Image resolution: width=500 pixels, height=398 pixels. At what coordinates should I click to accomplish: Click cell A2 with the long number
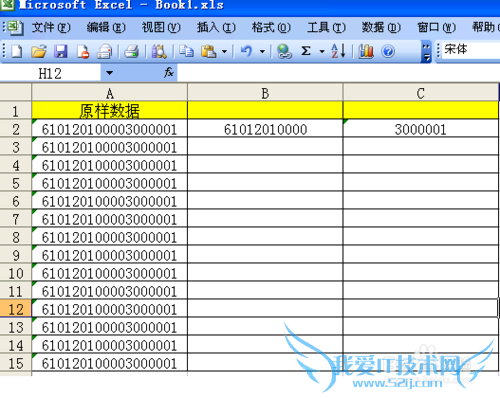(110, 129)
